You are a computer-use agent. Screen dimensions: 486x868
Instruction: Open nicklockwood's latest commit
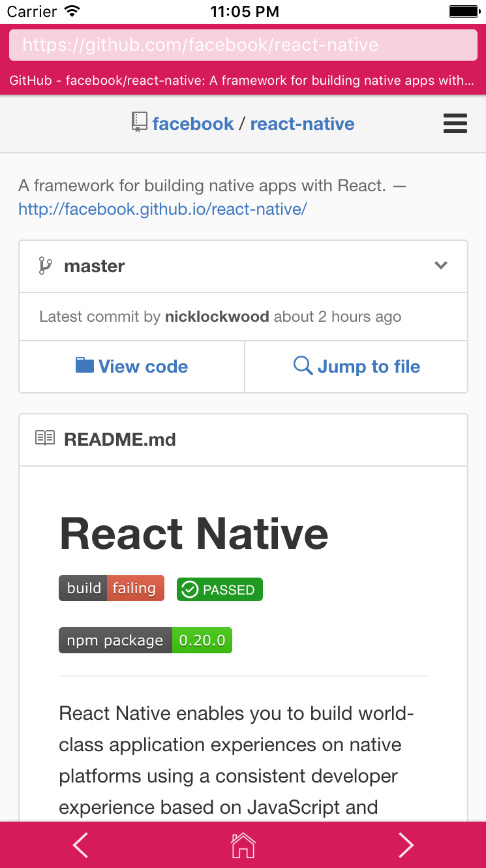[x=217, y=317]
